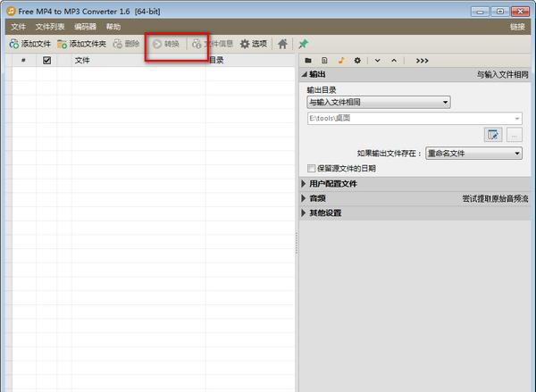The image size is (536, 392).
Task: Open the 输出目录 dropdown 与输入文件相同
Action: pos(379,102)
